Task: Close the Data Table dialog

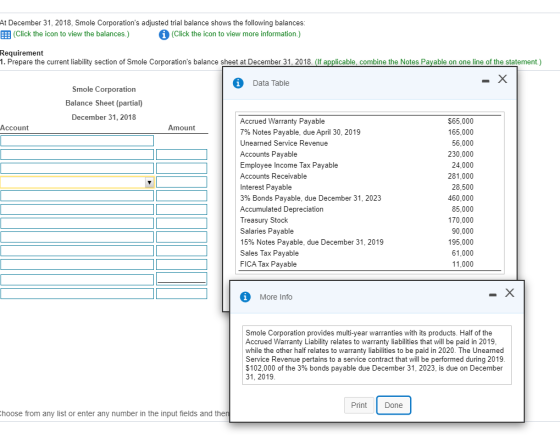Action: 502,79
